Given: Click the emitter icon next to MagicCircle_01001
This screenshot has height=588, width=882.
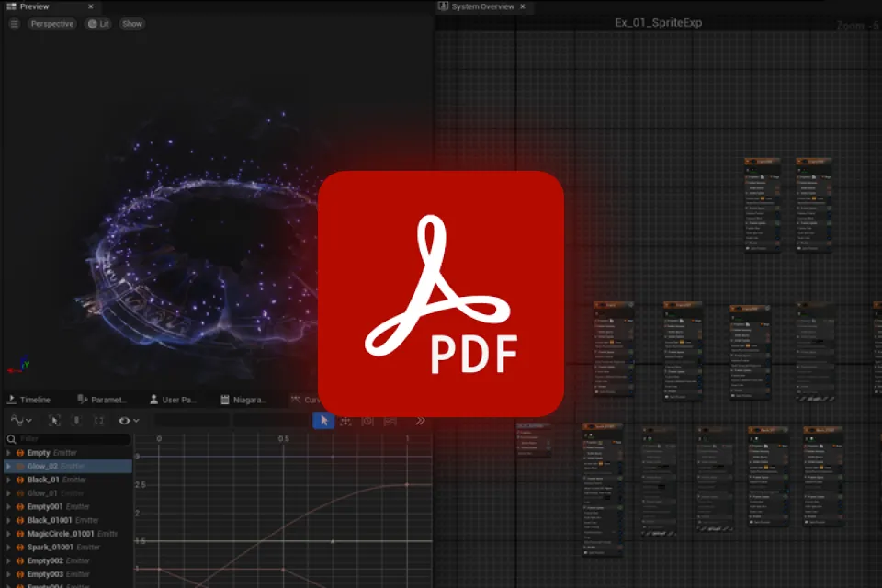Looking at the screenshot, I should point(20,534).
